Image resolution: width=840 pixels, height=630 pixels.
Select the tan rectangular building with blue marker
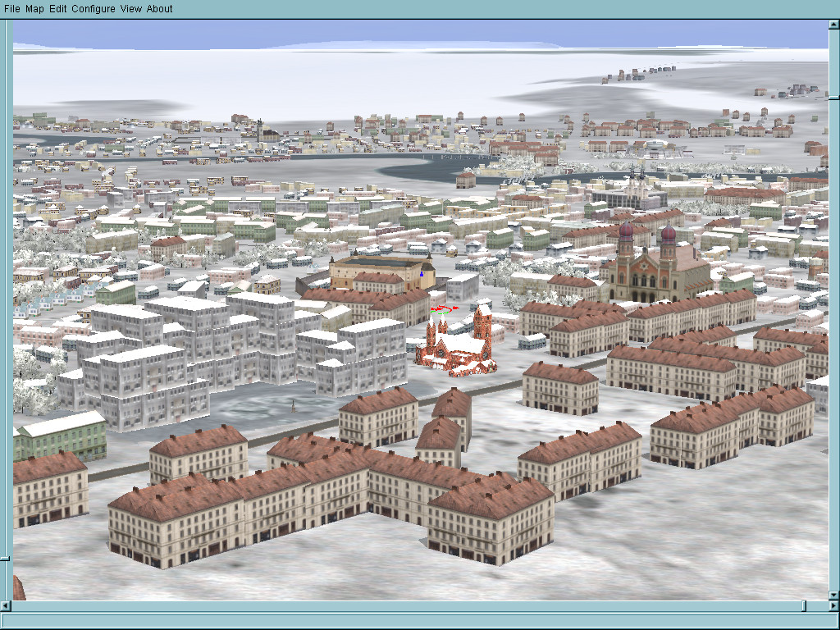381,271
